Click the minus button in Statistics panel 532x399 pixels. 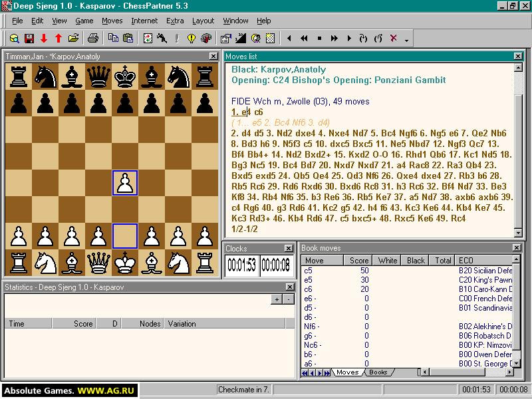point(289,299)
